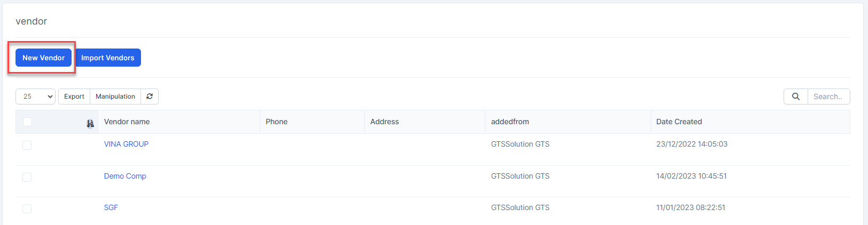This screenshot has height=225, width=868.
Task: Open the 25 rows-per-page dropdown
Action: coord(35,97)
